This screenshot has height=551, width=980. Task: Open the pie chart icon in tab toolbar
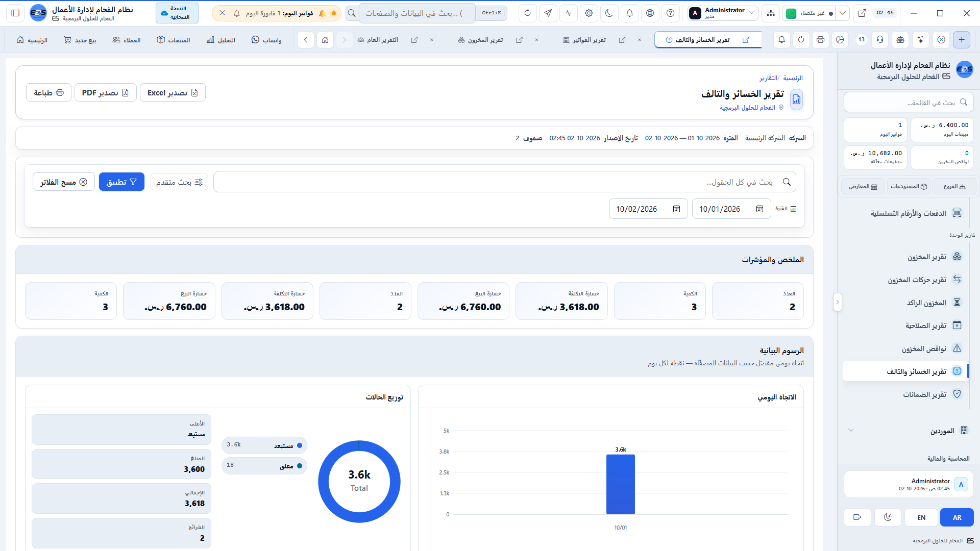click(x=840, y=40)
